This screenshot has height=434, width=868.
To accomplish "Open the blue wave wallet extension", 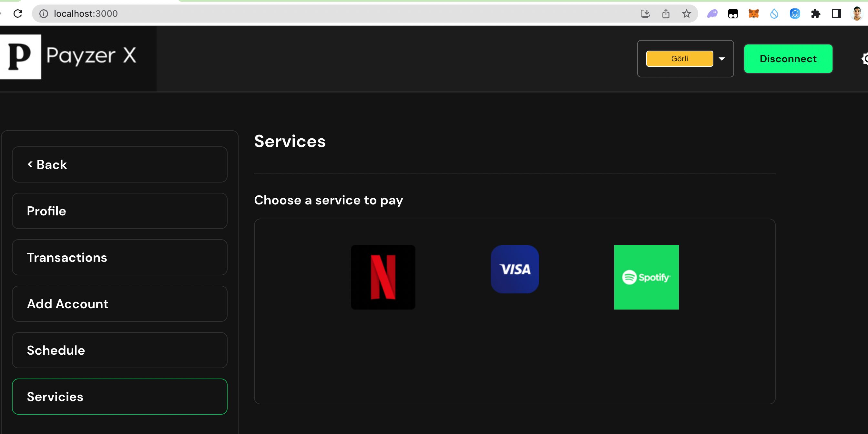I will click(x=794, y=14).
